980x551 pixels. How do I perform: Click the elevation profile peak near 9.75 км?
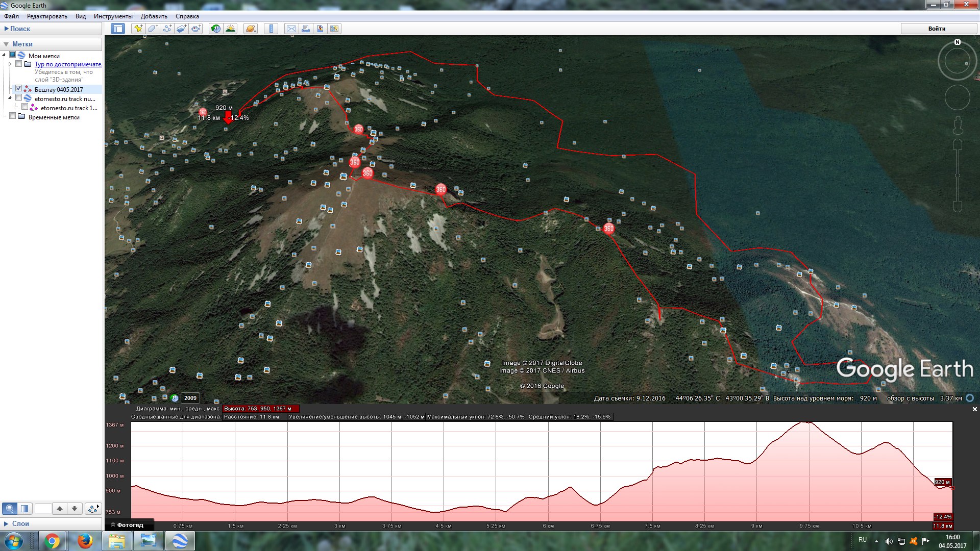pos(806,422)
